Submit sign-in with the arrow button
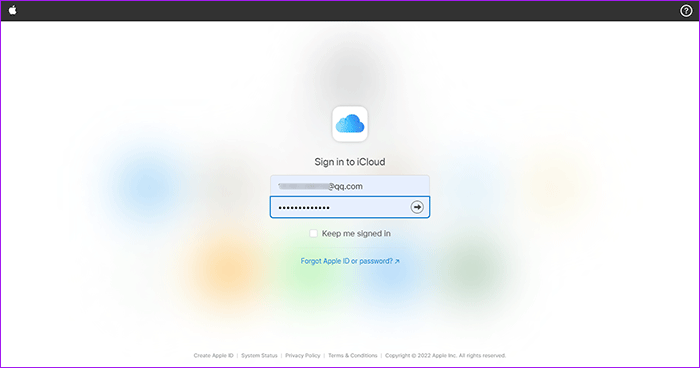This screenshot has height=368, width=700. point(417,207)
